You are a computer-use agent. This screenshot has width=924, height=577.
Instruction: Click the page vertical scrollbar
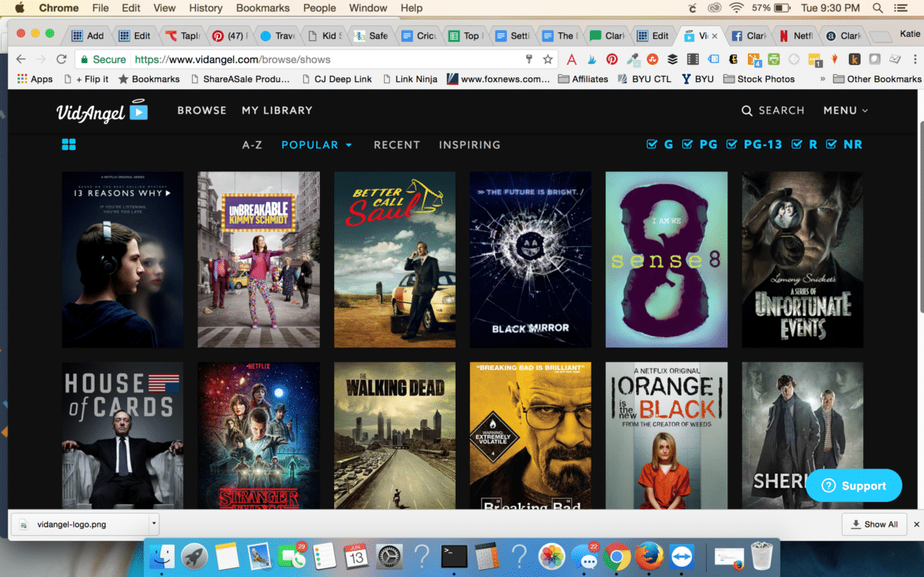921,218
